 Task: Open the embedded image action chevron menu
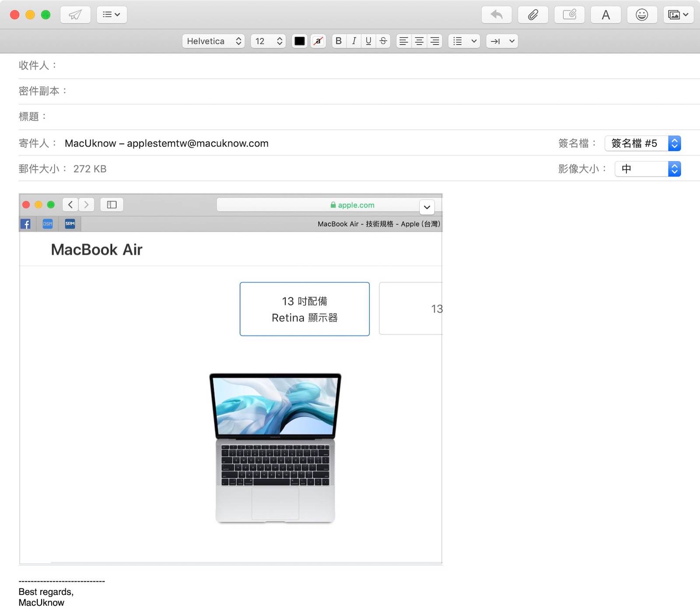(x=427, y=207)
